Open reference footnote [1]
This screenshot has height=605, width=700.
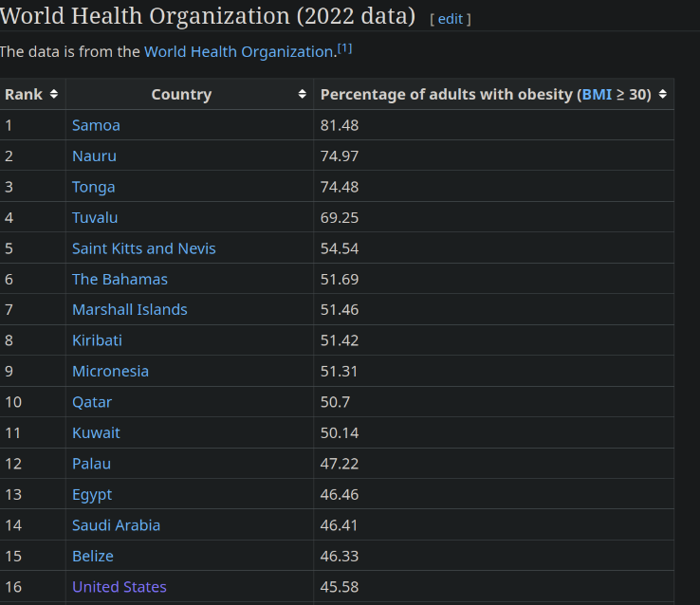344,48
